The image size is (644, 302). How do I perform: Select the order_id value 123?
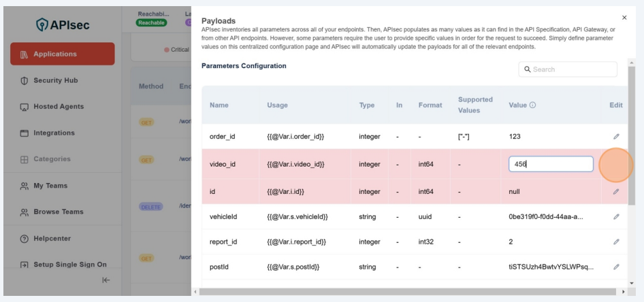click(x=515, y=136)
